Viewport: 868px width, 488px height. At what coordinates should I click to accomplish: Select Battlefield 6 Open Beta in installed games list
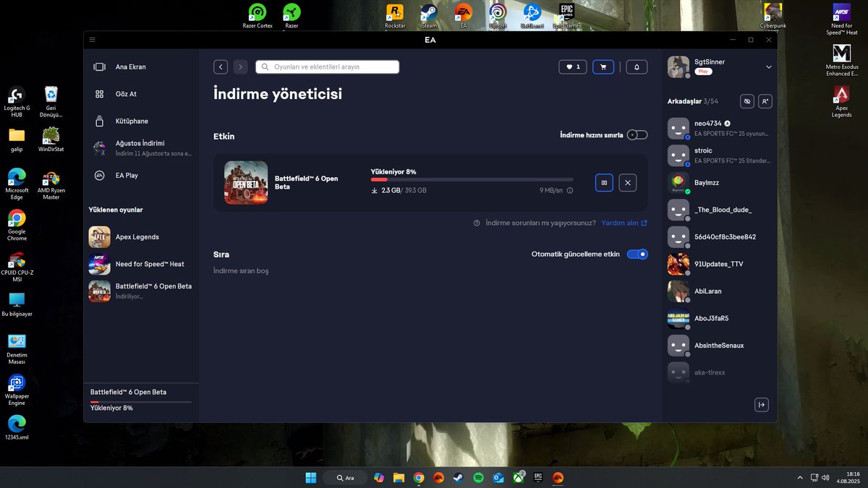(x=141, y=291)
